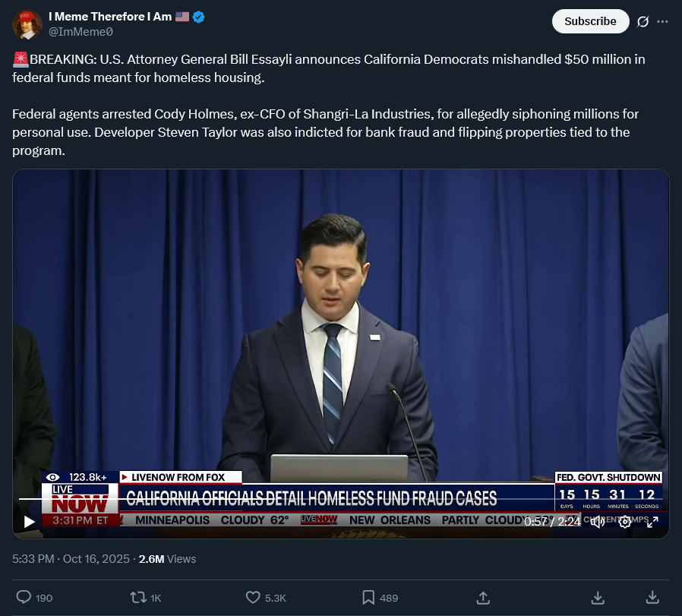The width and height of the screenshot is (682, 616).
Task: Open the video settings gear
Action: [x=625, y=522]
